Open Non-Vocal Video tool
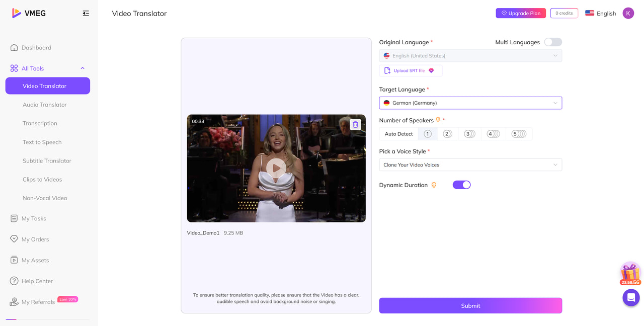 click(x=45, y=198)
